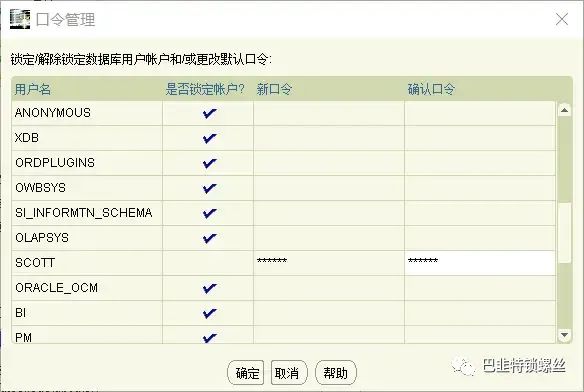Viewport: 584px width, 392px height.
Task: Unlock the ORDPLUGINS account checkbox
Action: tap(209, 163)
